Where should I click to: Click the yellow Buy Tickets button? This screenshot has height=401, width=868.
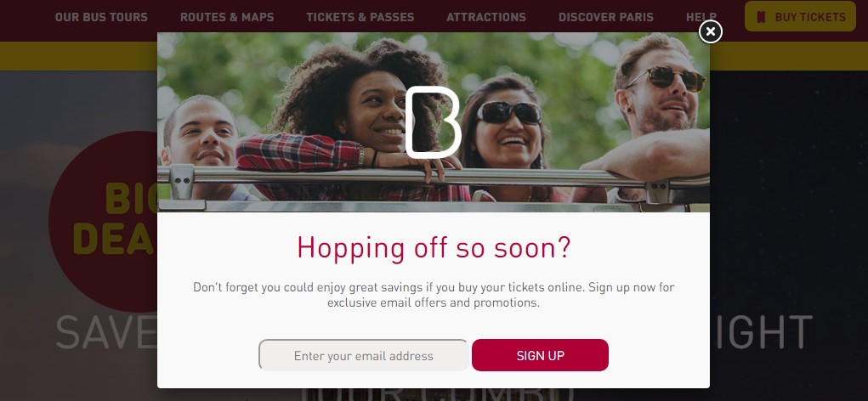pos(801,16)
